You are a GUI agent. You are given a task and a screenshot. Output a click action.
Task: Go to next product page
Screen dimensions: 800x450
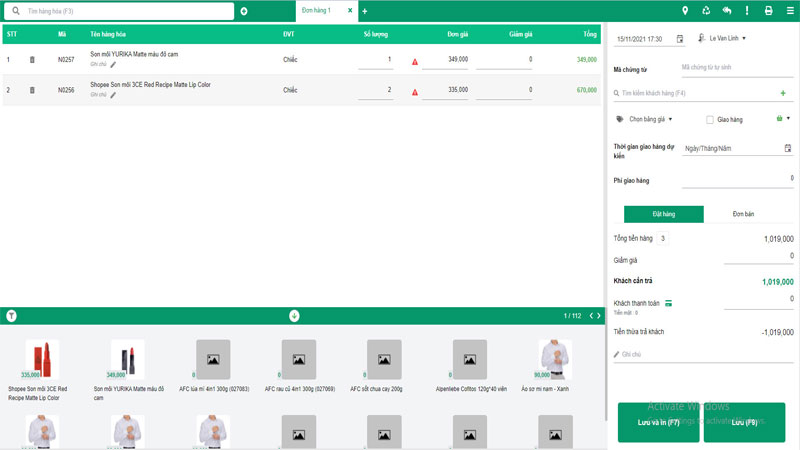pos(598,316)
